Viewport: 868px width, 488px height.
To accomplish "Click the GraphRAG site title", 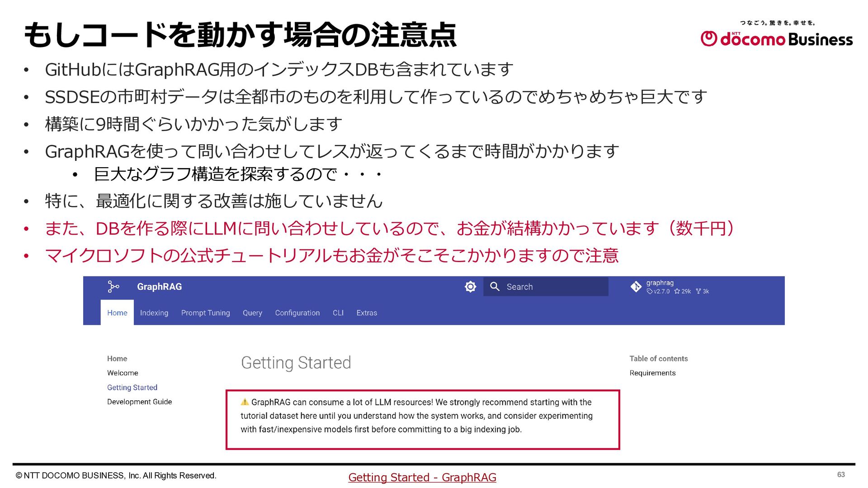I will [x=160, y=286].
